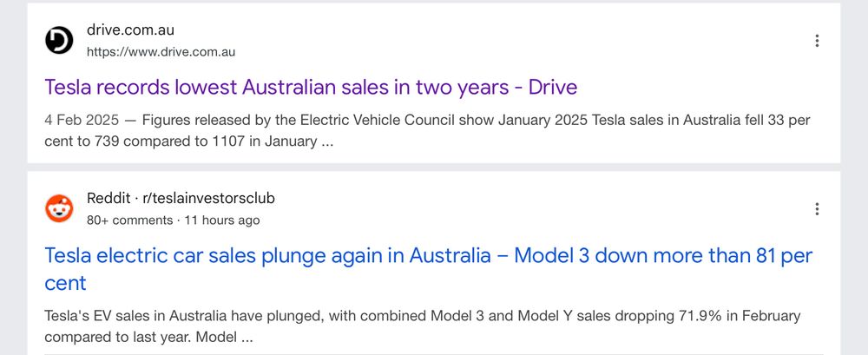Click the drive.com.au site name

(130, 30)
